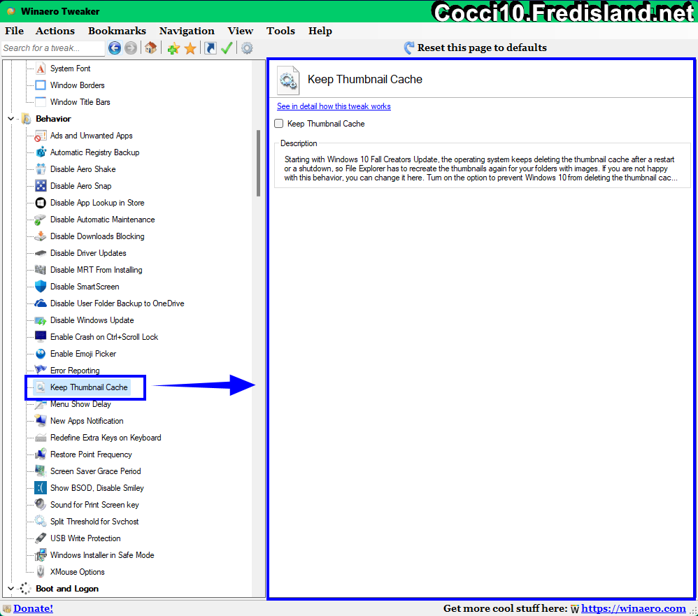Select Windows Installer in Safe Mode

click(x=102, y=555)
